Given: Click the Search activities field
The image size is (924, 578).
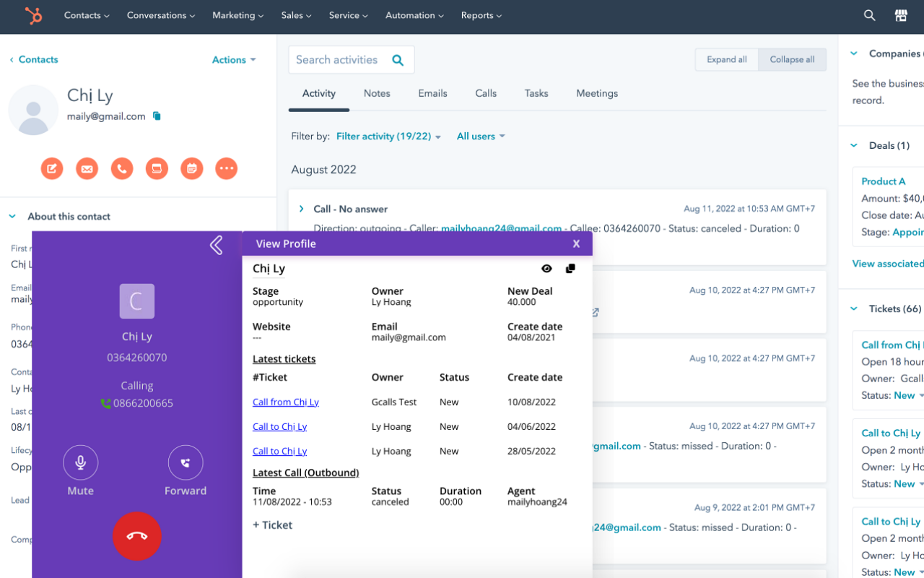Looking at the screenshot, I should tap(352, 60).
